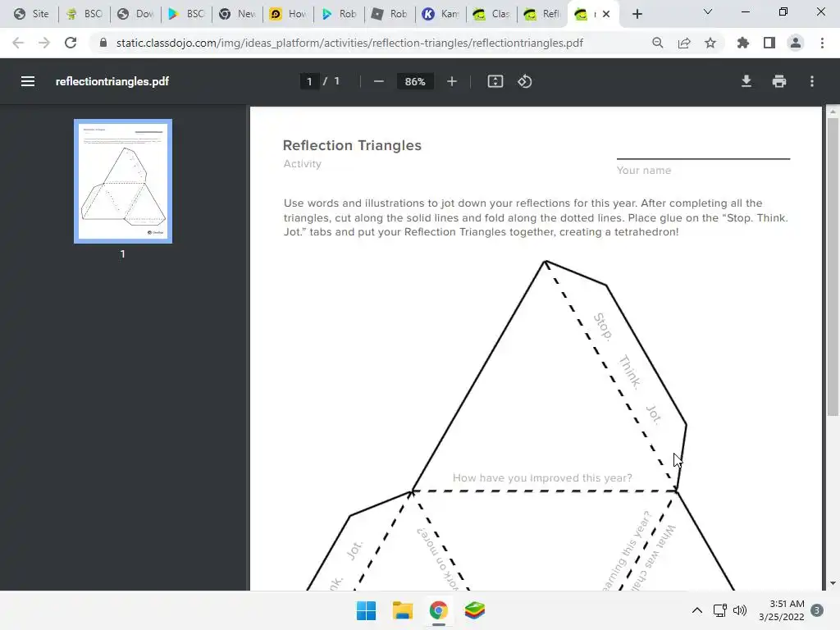Share this page icon in address bar

[684, 43]
